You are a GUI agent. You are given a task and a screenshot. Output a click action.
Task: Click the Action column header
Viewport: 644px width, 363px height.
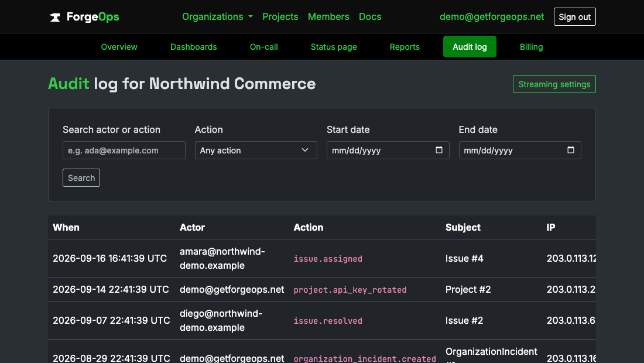pyautogui.click(x=309, y=228)
